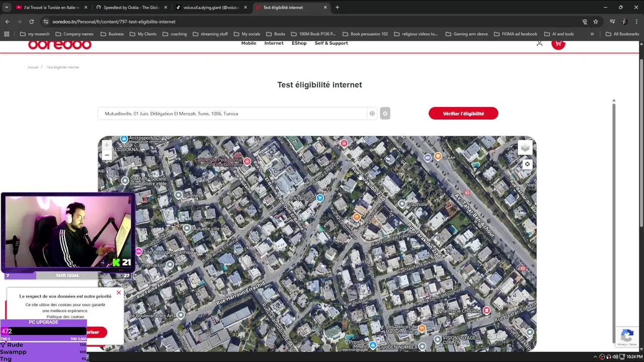This screenshot has height=362, width=644.
Task: Click the Darlines map marker
Action: click(x=178, y=195)
